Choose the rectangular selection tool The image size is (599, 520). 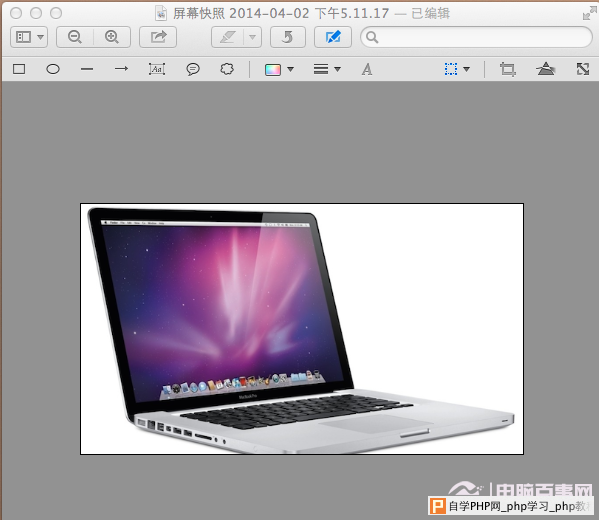pyautogui.click(x=451, y=69)
